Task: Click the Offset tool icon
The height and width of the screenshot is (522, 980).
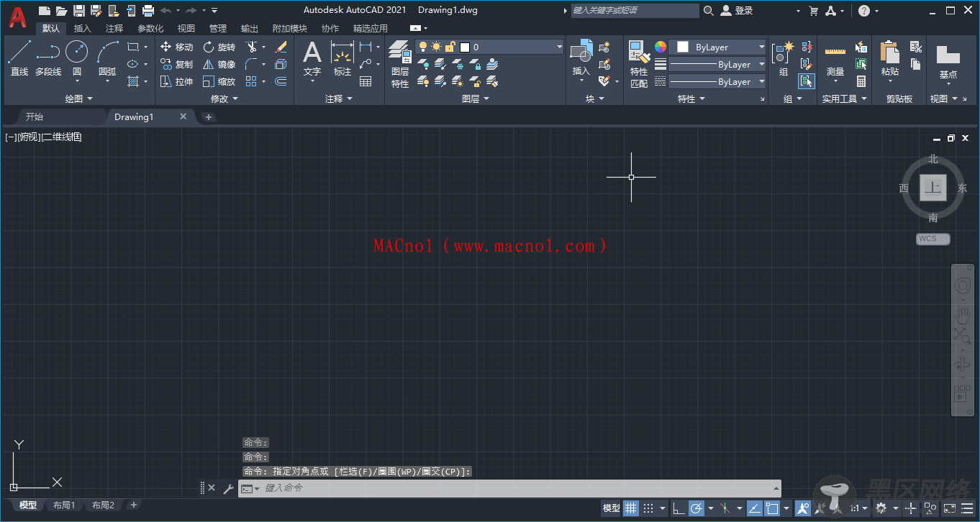Action: click(281, 81)
